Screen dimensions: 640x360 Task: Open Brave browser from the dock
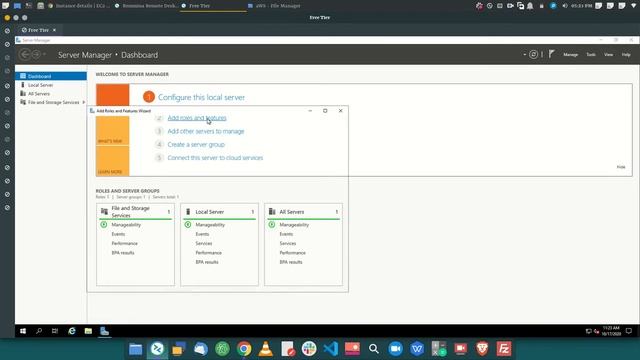[482, 349]
